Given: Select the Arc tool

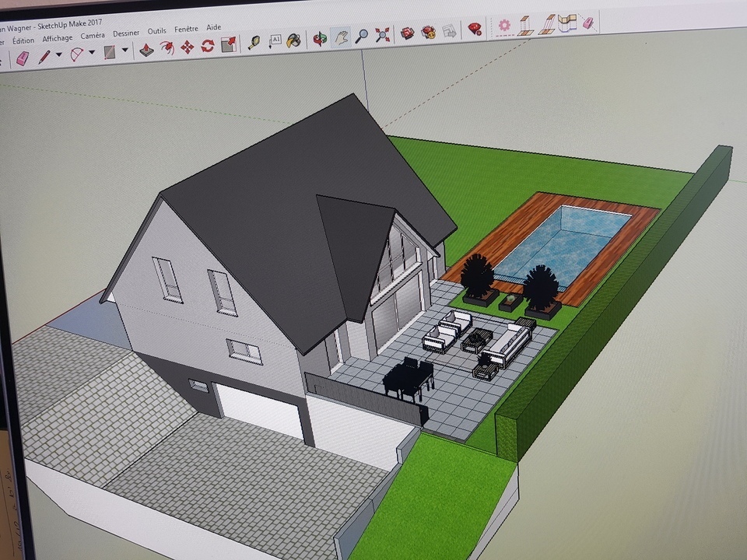Looking at the screenshot, I should coord(77,54).
